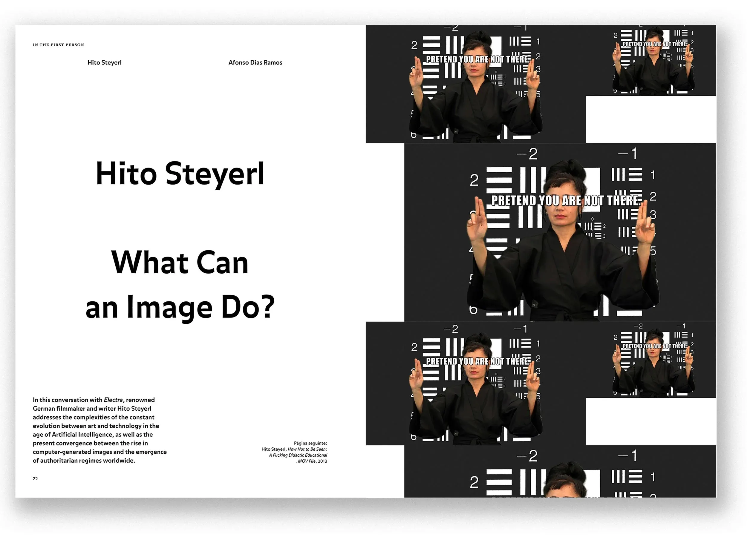Click the italic word 'Electra' in intro
747x560 pixels.
pyautogui.click(x=113, y=400)
